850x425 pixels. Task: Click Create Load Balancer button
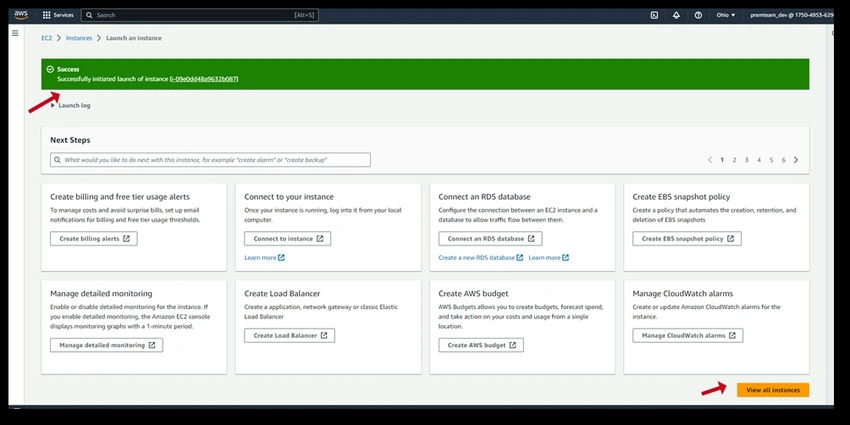coord(289,336)
